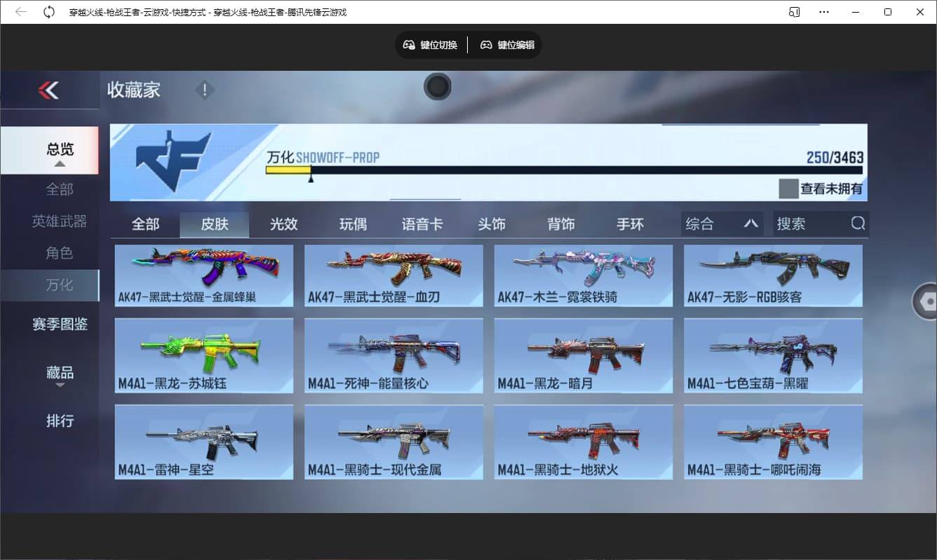Image resolution: width=937 pixels, height=560 pixels.
Task: Click the 万化 progress bar marker
Action: [x=311, y=177]
